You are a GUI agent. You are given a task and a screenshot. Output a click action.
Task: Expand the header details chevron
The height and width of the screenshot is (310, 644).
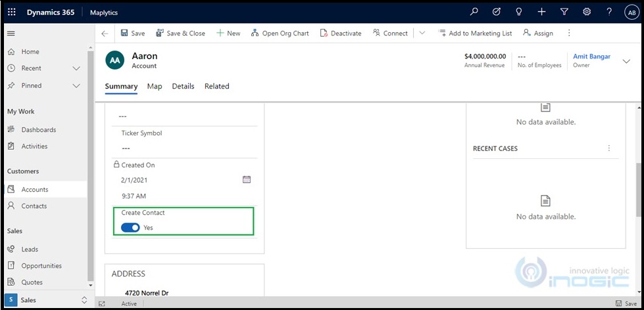point(626,61)
